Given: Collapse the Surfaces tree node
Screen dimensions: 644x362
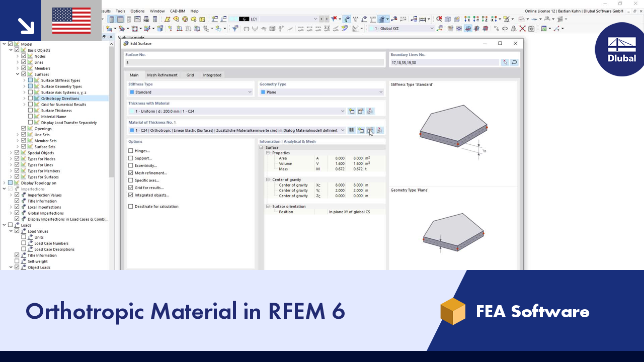Looking at the screenshot, I should tap(17, 74).
